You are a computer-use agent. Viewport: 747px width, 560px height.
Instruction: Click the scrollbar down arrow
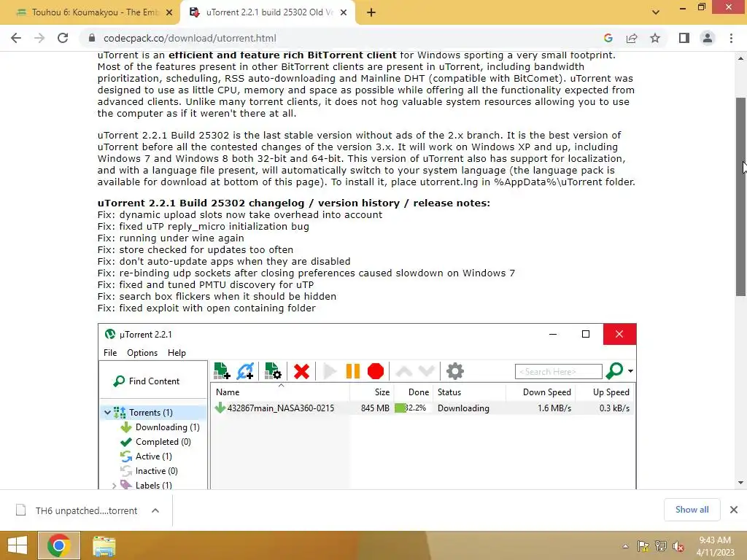[x=741, y=483]
